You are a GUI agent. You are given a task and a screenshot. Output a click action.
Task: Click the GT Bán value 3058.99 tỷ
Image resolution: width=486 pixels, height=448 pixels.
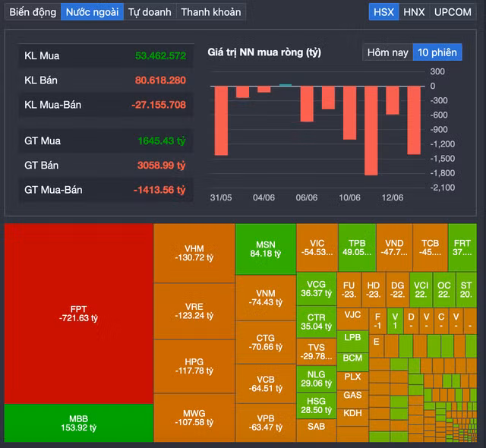pyautogui.click(x=161, y=165)
